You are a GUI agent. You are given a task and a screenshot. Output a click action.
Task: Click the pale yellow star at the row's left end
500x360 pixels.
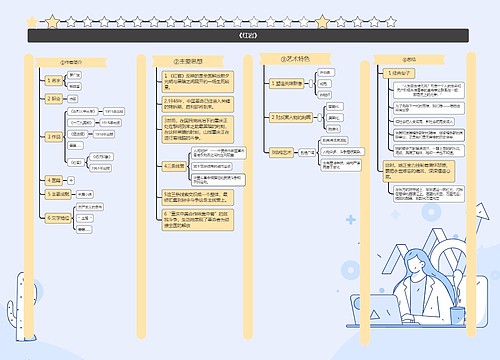[32, 22]
